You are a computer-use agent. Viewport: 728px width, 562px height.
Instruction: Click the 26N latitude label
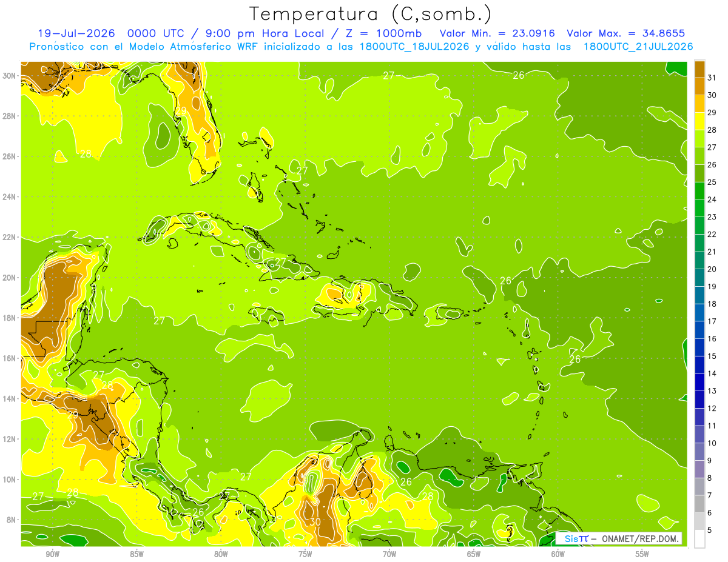click(x=10, y=156)
